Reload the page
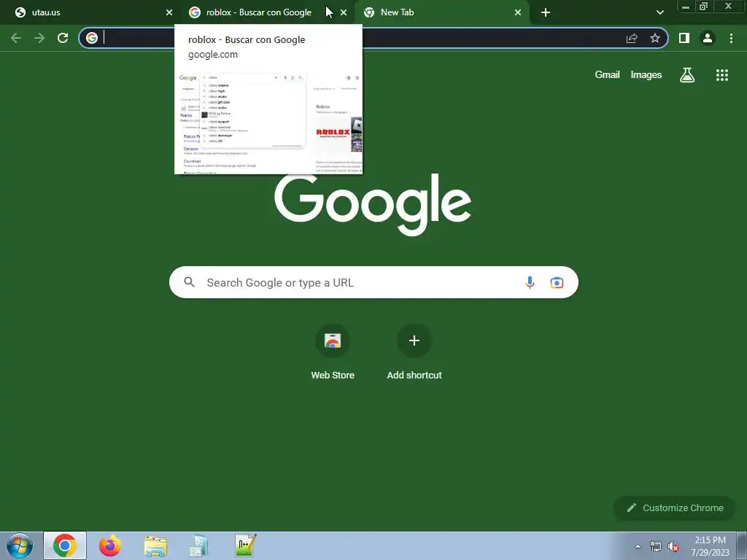The image size is (747, 560). 63,38
